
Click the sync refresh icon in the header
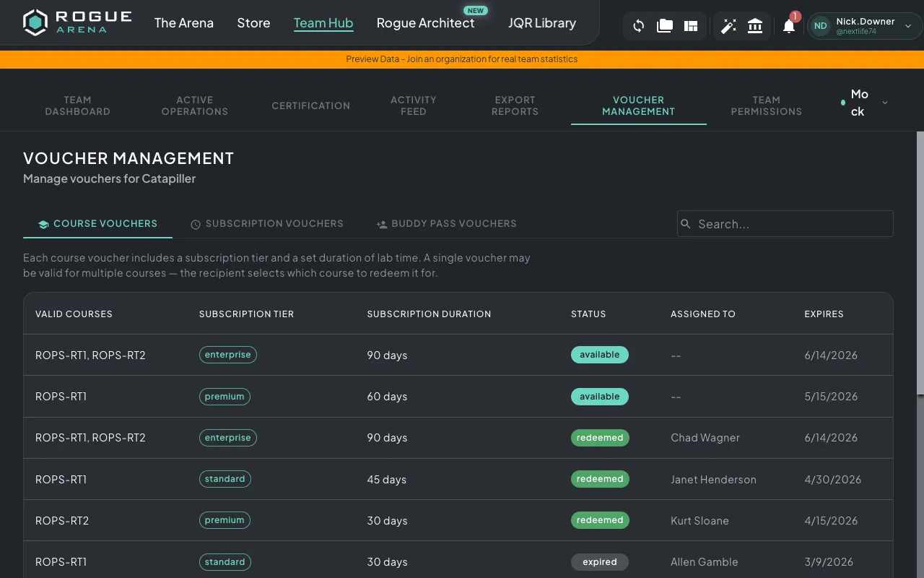tap(638, 25)
